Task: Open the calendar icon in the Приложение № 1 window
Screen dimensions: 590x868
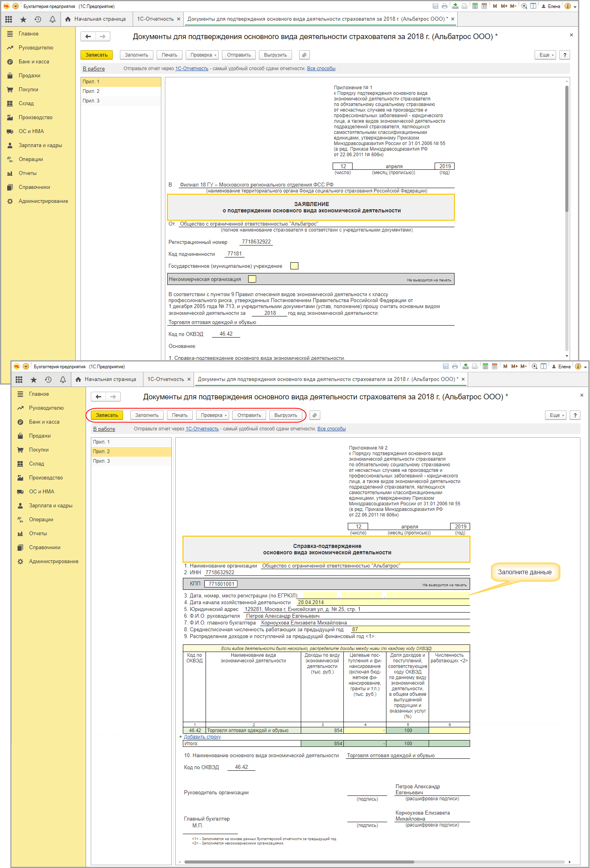Action: coord(484,6)
